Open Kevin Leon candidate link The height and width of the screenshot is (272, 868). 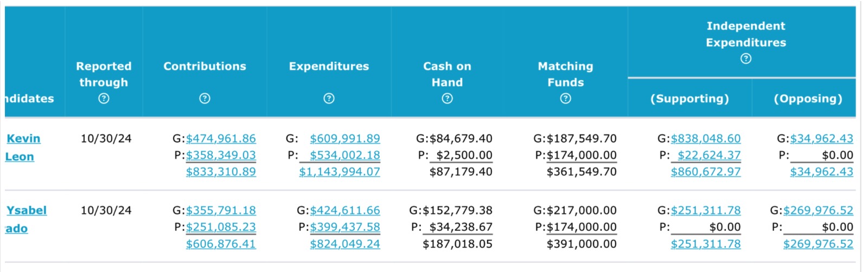pos(23,139)
